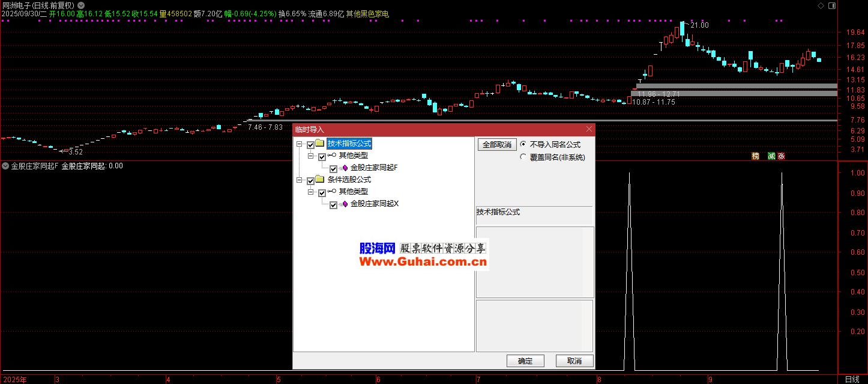Open the 金股庄家同起F indicator dropdown arrow
Image resolution: width=868 pixels, height=384 pixels.
5,166
